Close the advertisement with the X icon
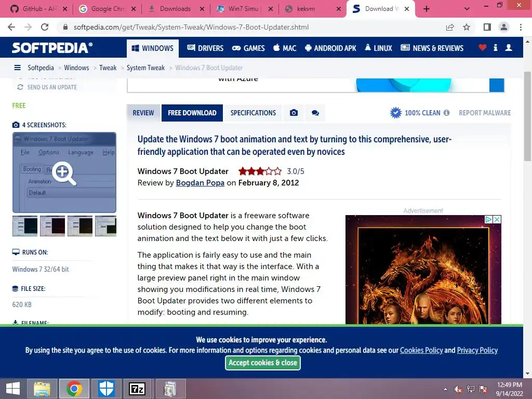Screen dimensions: 532x399 [x=497, y=220]
